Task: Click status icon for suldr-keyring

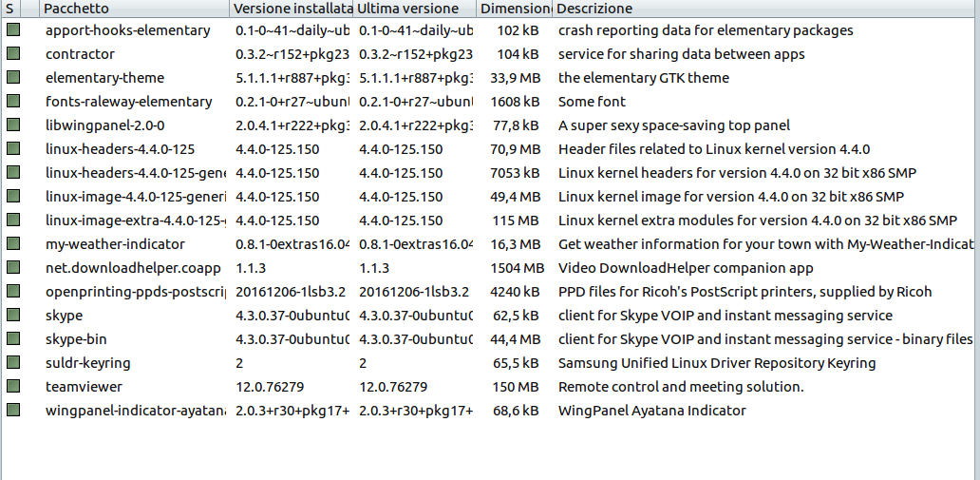Action: pyautogui.click(x=13, y=362)
